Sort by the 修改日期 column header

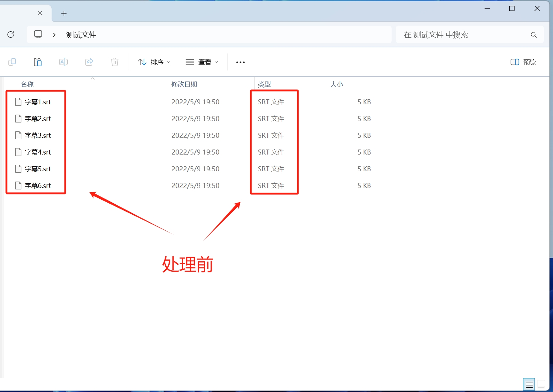(184, 84)
